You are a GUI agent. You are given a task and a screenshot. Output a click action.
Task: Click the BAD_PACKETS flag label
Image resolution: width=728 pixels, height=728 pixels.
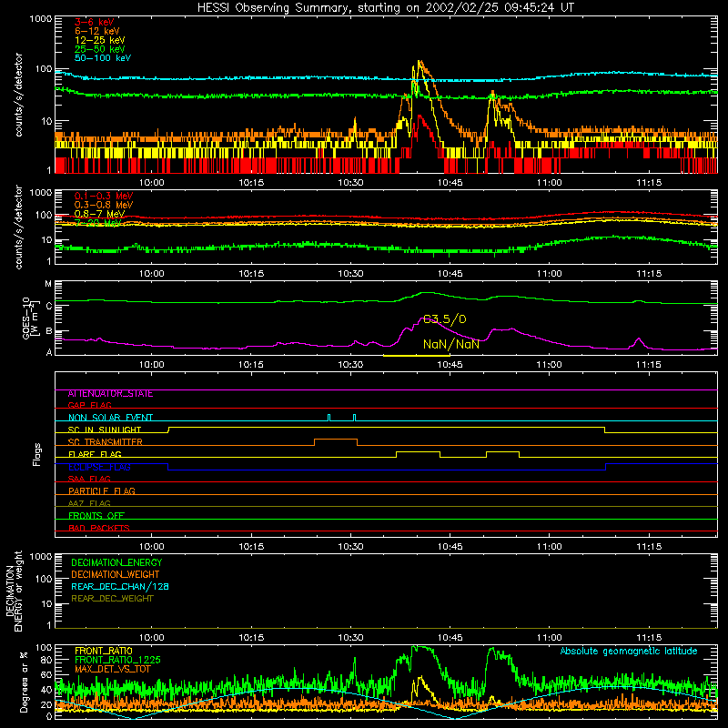99,528
